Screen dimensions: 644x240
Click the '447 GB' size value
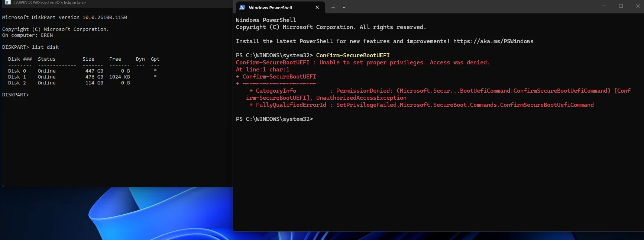94,71
